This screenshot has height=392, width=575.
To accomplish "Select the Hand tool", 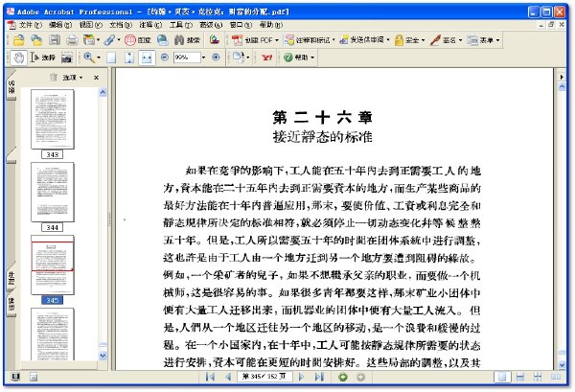I will click(18, 58).
